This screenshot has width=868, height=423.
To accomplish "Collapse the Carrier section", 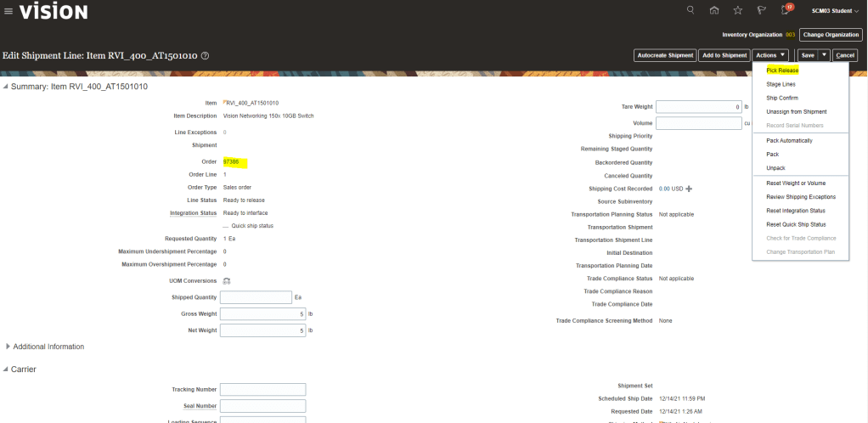I will coord(7,369).
